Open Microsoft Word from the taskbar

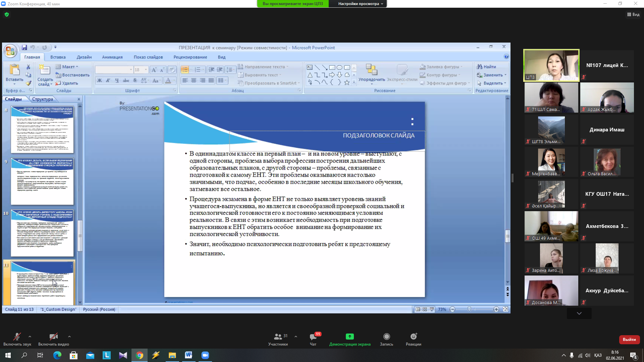tap(189, 355)
